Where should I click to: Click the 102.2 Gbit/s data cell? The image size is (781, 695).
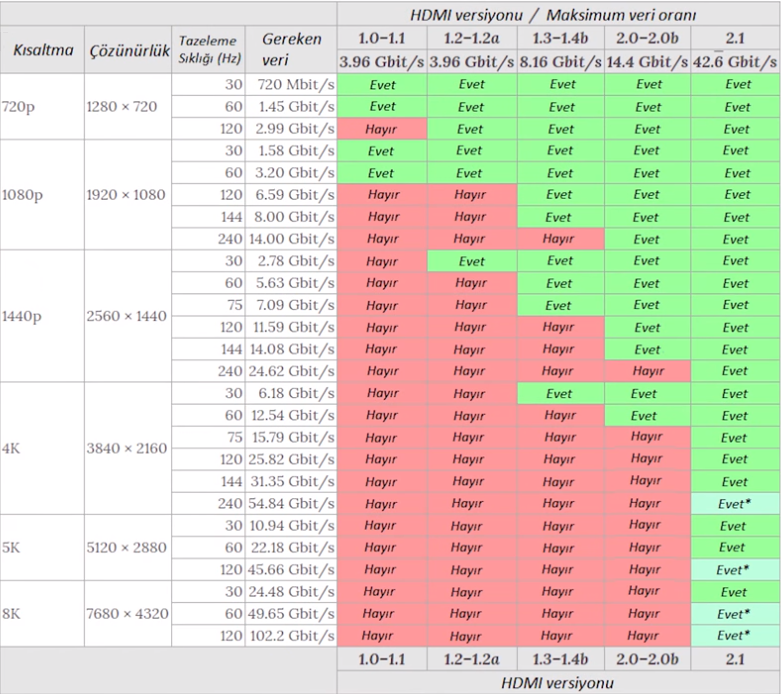291,636
